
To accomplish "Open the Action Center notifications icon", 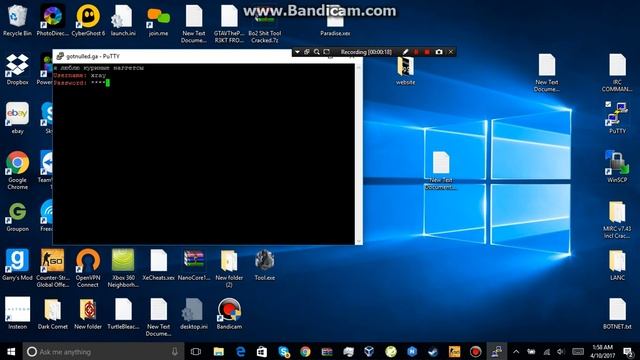I will (629, 351).
